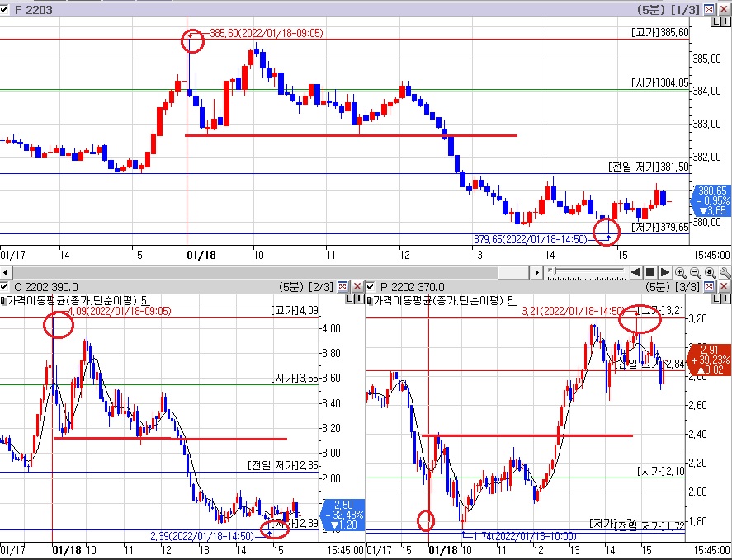Click the 가격이동평균 indicator label on put chart
The image size is (732, 560).
tap(439, 300)
